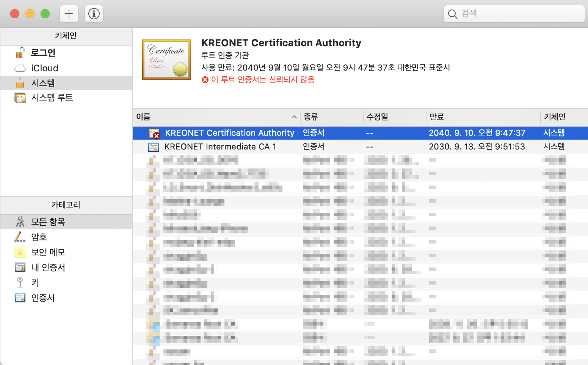Viewport: 588px width, 365px height.
Task: Open the info inspector button
Action: pos(94,14)
